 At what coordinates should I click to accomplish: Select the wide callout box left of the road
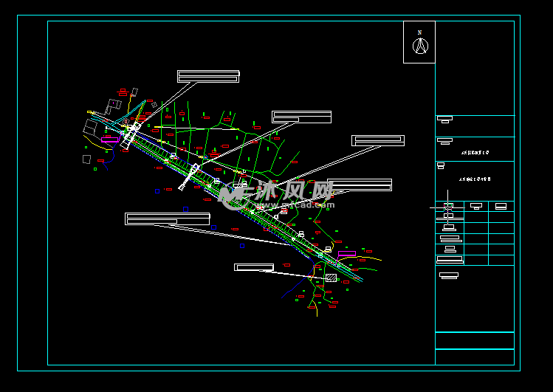coord(167,219)
